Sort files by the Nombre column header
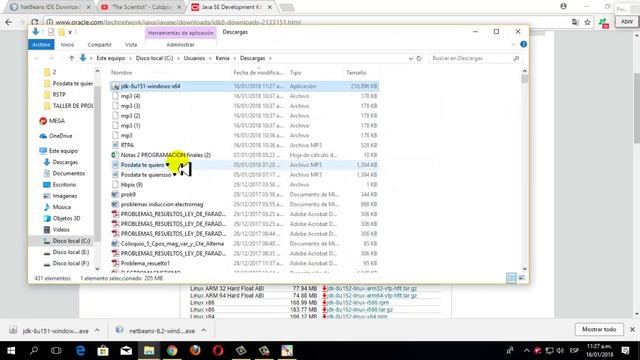 [122, 73]
